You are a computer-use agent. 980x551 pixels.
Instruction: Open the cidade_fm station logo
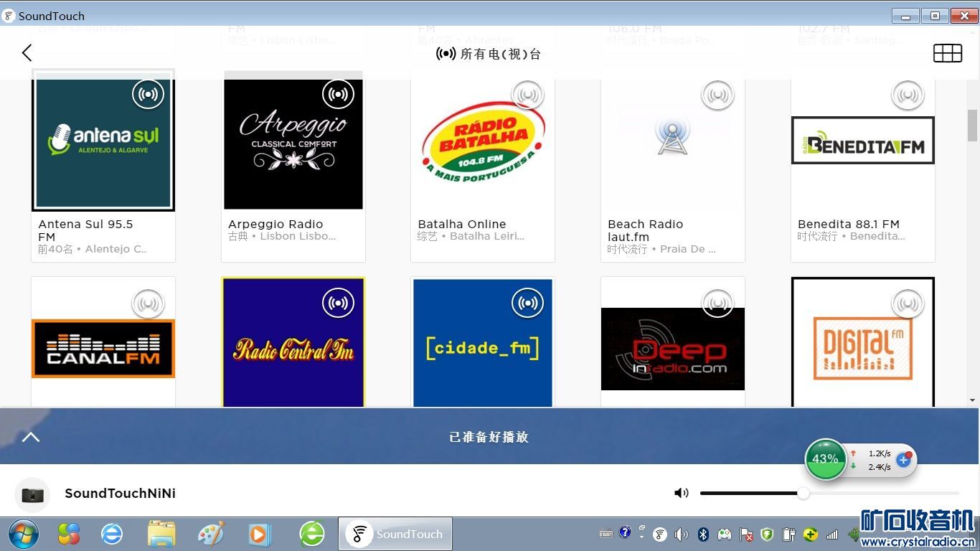(483, 342)
